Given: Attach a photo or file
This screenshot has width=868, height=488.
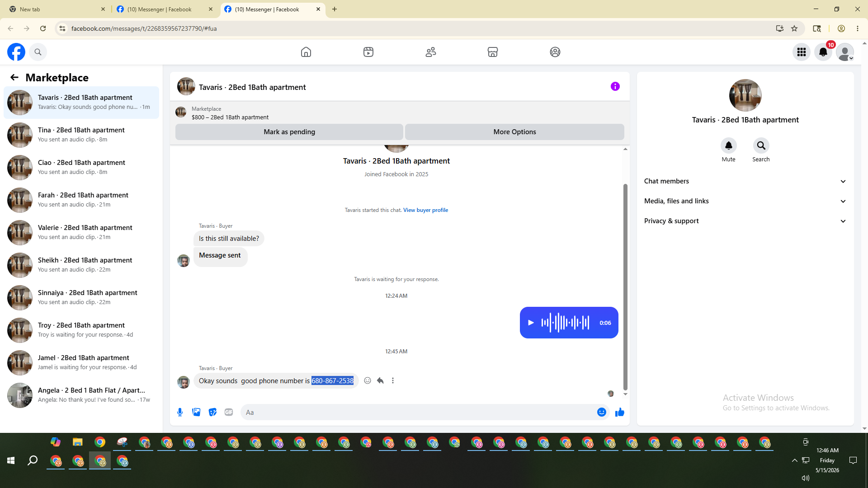Looking at the screenshot, I should 196,412.
